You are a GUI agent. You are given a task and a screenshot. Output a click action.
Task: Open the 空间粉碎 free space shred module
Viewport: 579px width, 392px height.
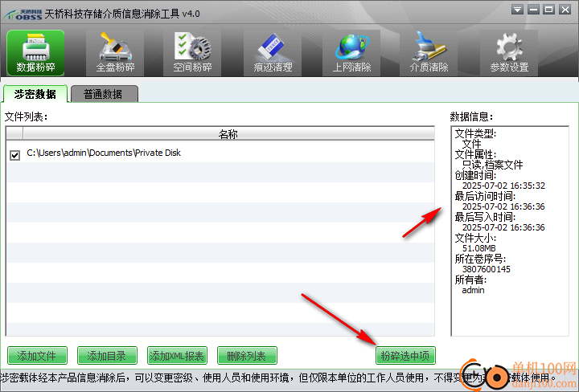click(x=192, y=53)
